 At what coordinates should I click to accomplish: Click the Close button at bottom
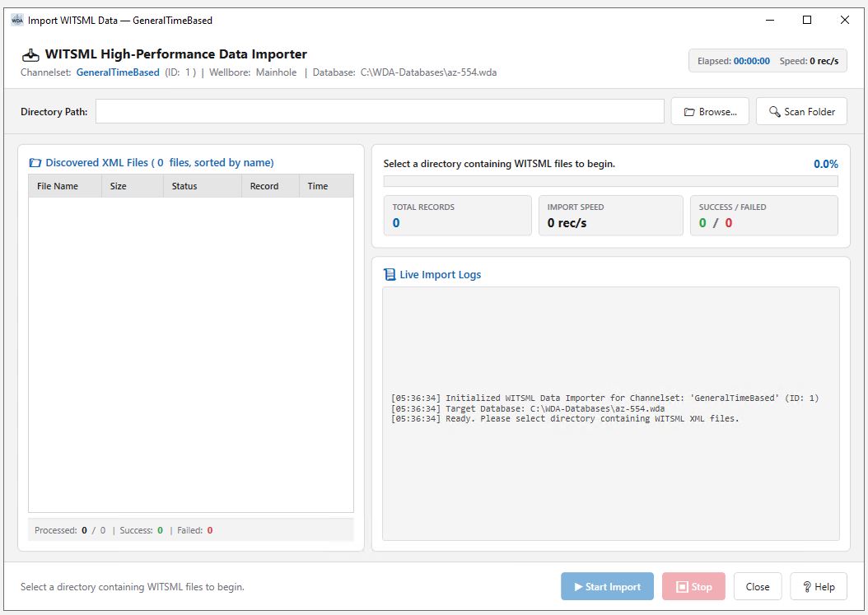click(758, 586)
